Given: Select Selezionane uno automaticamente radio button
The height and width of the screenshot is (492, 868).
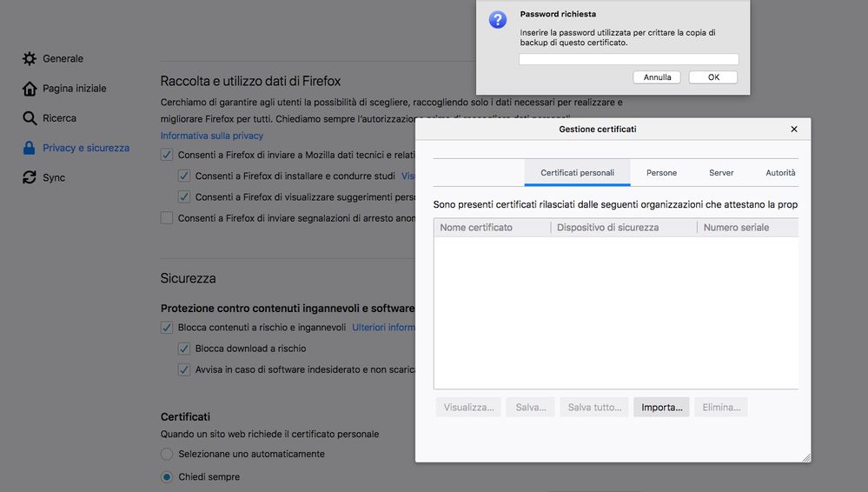Looking at the screenshot, I should point(167,454).
